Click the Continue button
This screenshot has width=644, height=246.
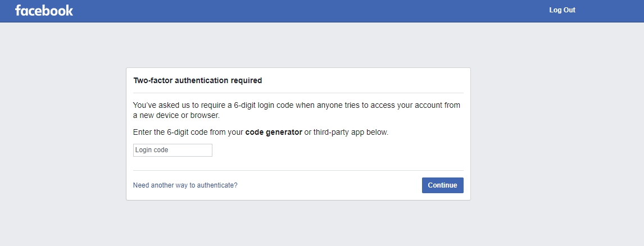pyautogui.click(x=442, y=185)
